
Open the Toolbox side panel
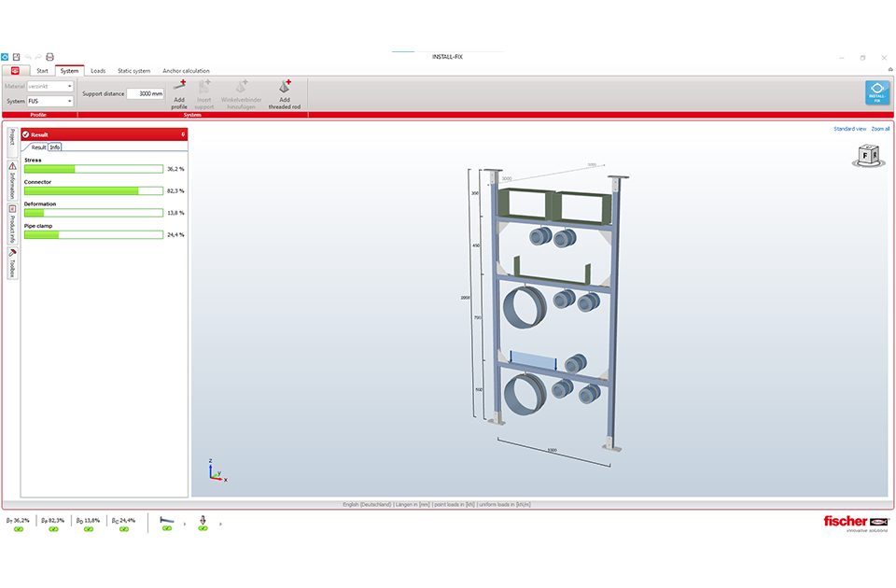coord(12,263)
